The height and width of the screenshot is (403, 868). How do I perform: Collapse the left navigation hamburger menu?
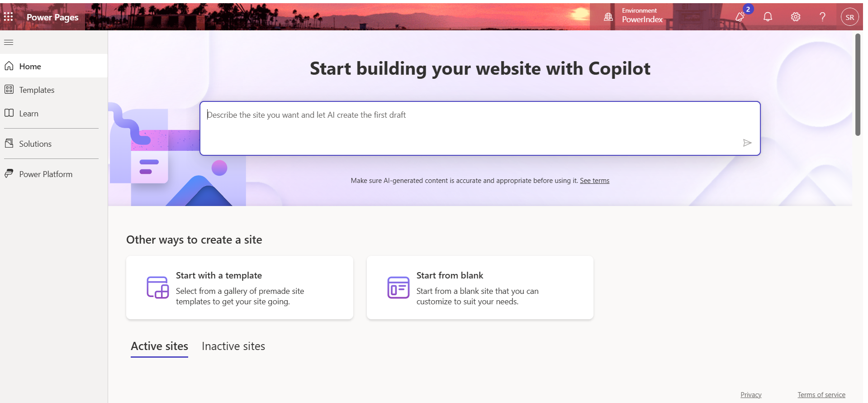click(9, 43)
